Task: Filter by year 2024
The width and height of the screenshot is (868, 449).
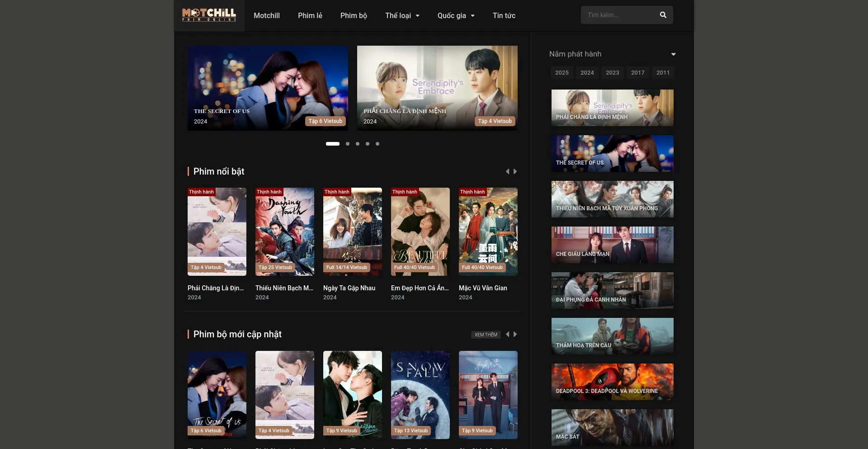Action: pyautogui.click(x=587, y=72)
